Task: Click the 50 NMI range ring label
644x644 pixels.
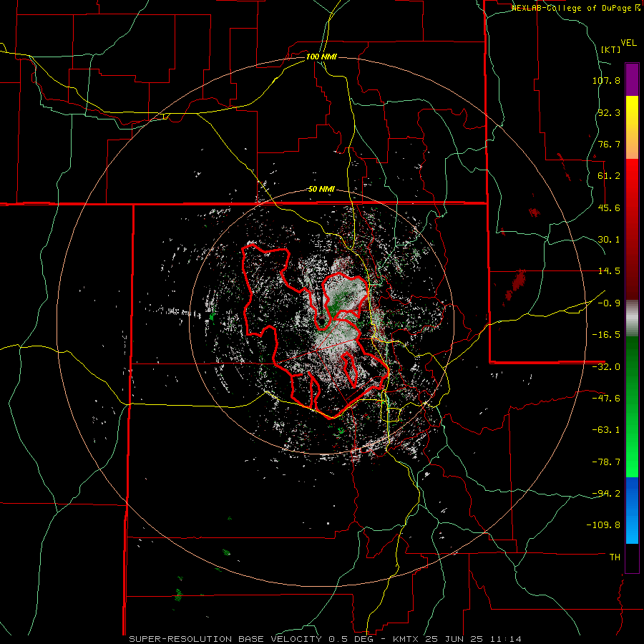Action: click(x=321, y=190)
